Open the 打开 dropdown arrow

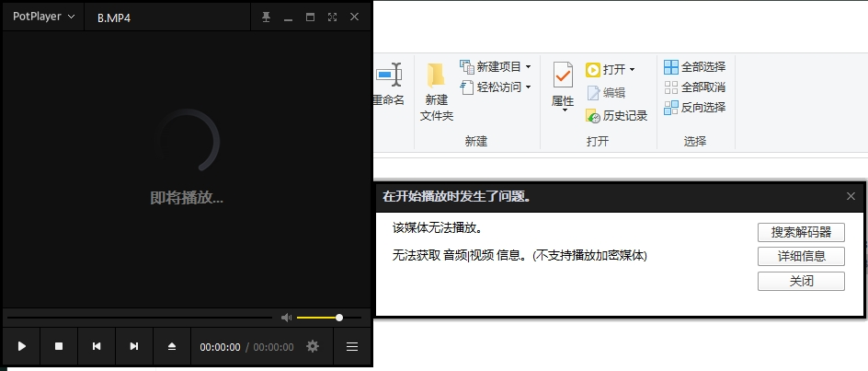tap(632, 70)
